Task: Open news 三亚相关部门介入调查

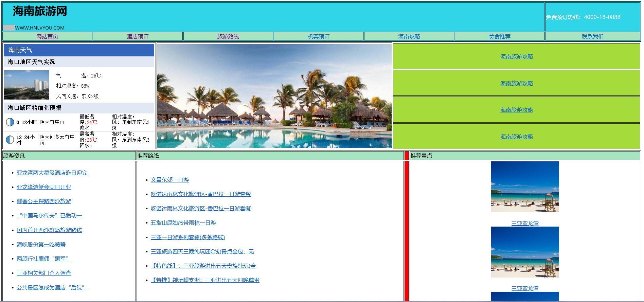Action: pyautogui.click(x=44, y=273)
